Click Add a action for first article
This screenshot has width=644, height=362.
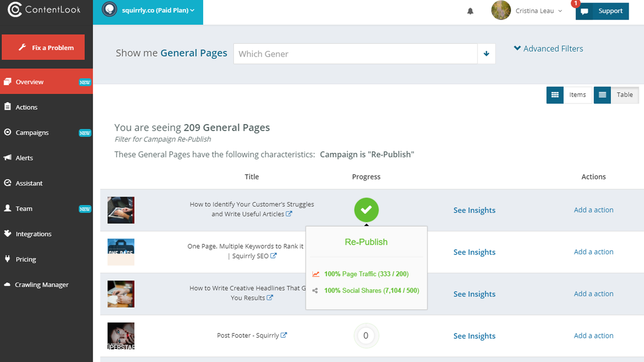click(593, 210)
